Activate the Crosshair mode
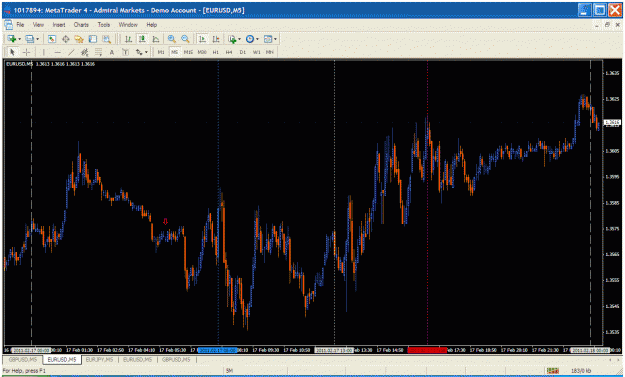This screenshot has height=377, width=625. (26, 52)
